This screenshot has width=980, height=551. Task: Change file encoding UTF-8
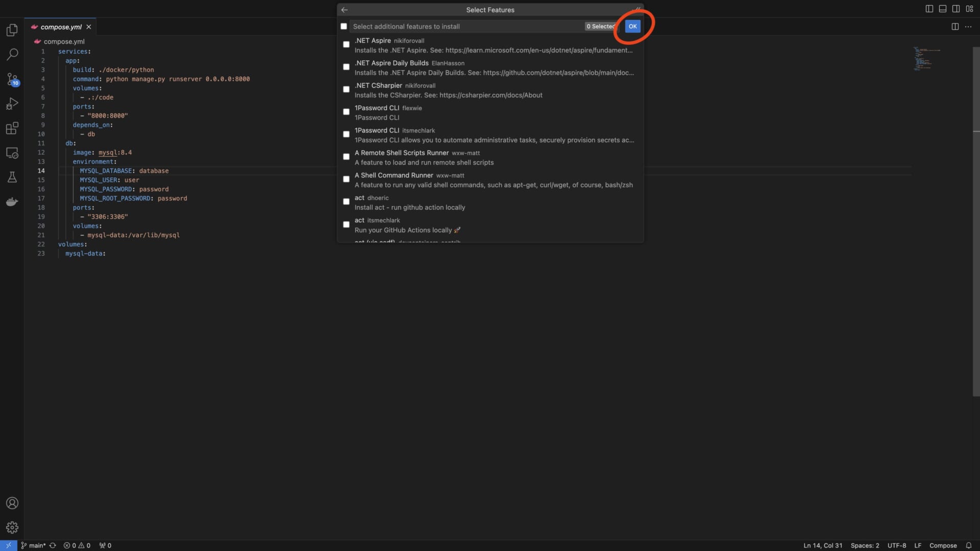(x=896, y=545)
